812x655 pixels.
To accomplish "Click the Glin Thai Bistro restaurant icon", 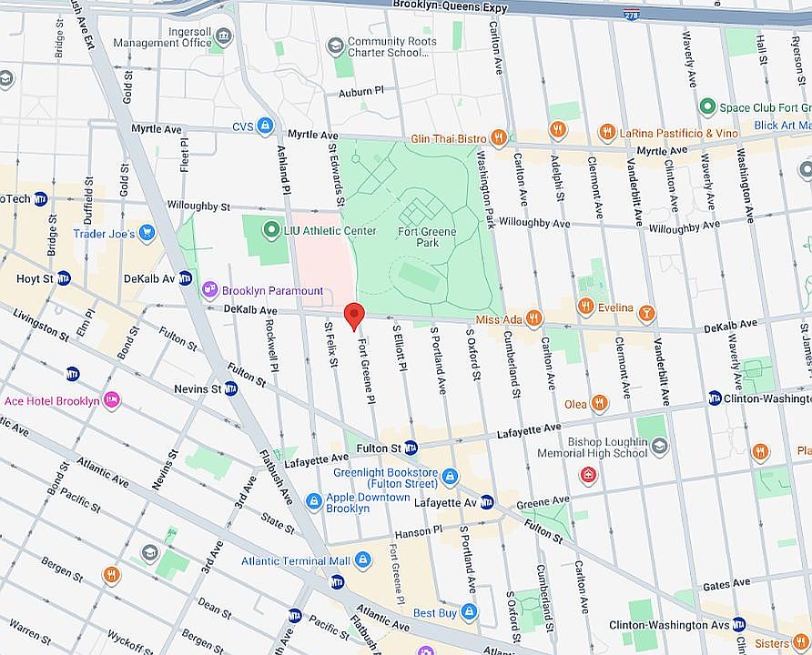I will [499, 137].
